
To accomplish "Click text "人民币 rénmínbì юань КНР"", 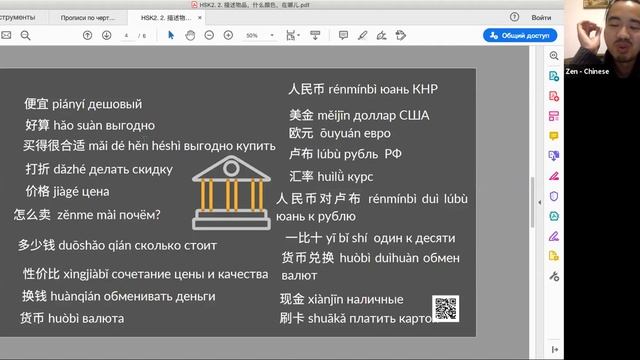I will point(363,89).
